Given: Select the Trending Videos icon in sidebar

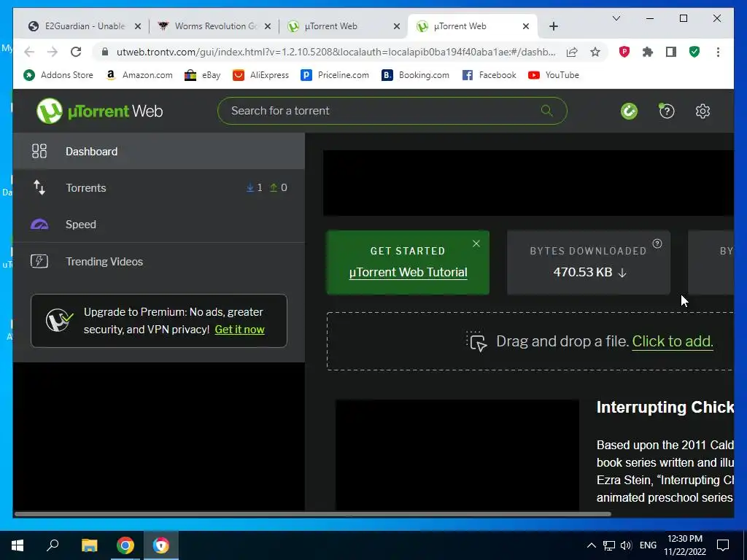Looking at the screenshot, I should [x=39, y=261].
